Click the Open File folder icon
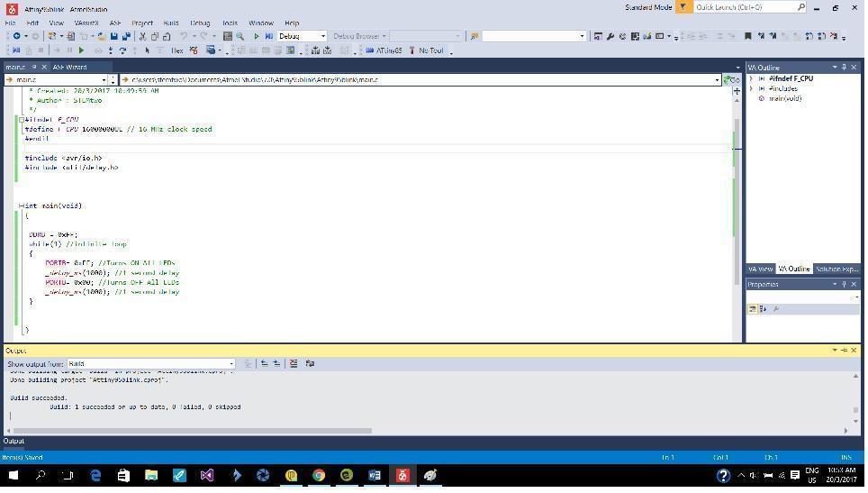 click(x=102, y=36)
